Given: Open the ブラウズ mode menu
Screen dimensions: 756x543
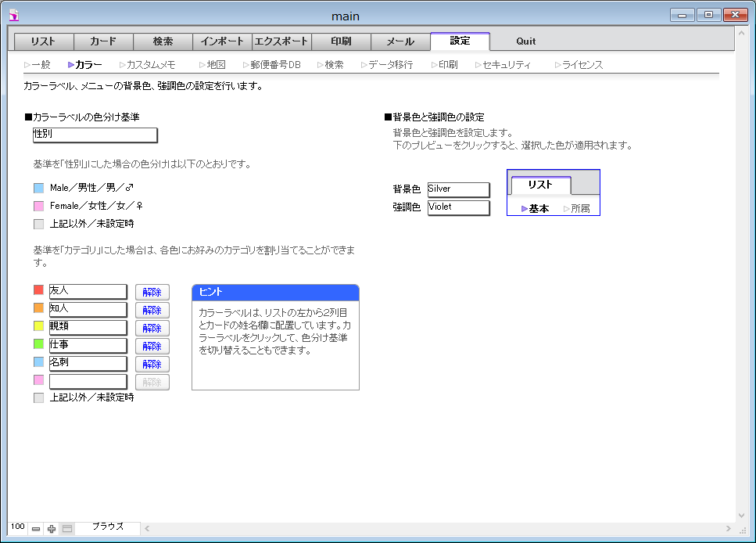Looking at the screenshot, I should tap(108, 527).
